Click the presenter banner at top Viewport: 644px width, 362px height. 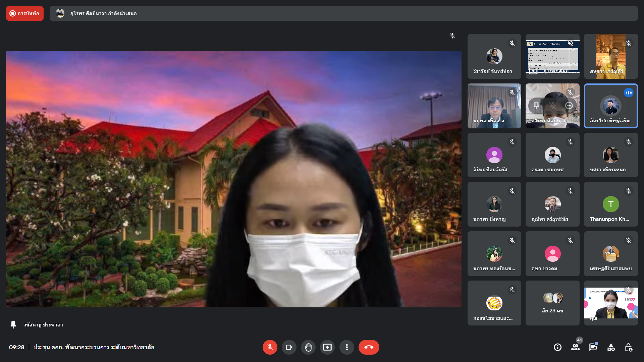pyautogui.click(x=343, y=13)
